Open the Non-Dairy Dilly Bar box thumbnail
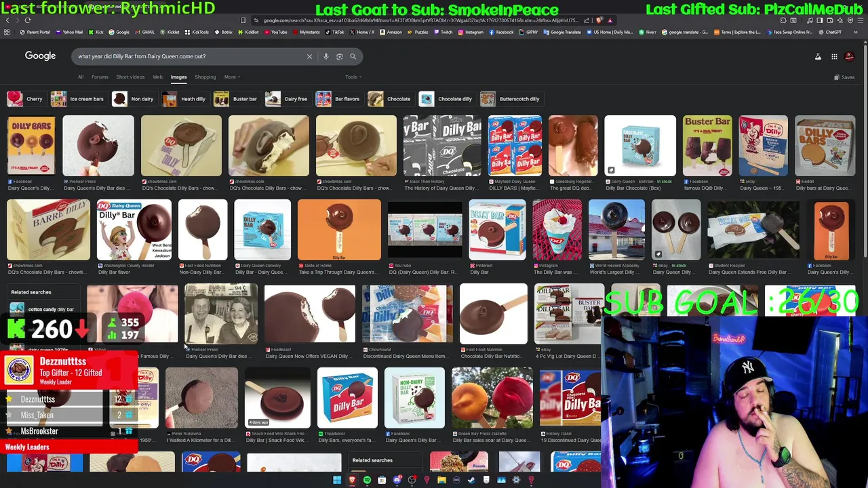The height and width of the screenshot is (488, 868). click(x=414, y=398)
